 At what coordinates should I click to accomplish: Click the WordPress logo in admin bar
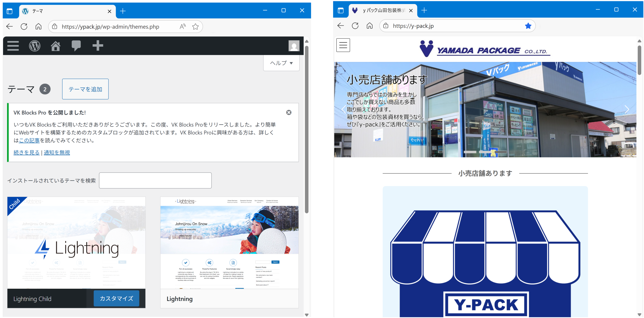pos(35,46)
